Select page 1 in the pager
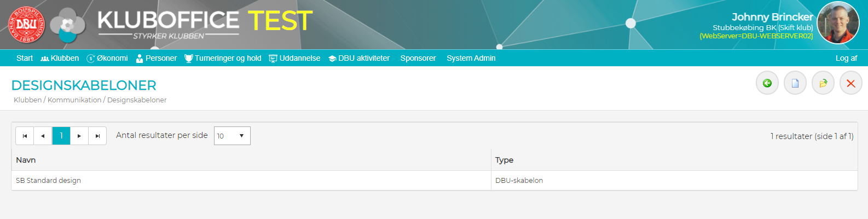 61,136
